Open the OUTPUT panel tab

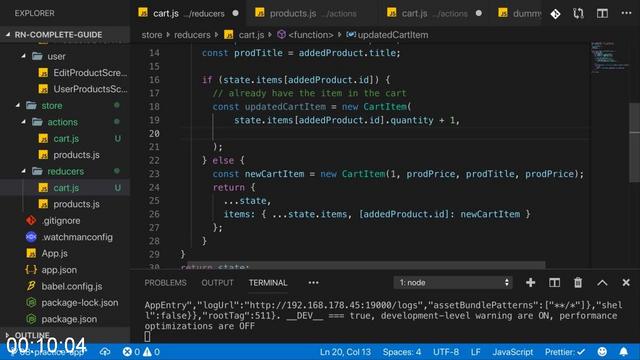tap(217, 282)
